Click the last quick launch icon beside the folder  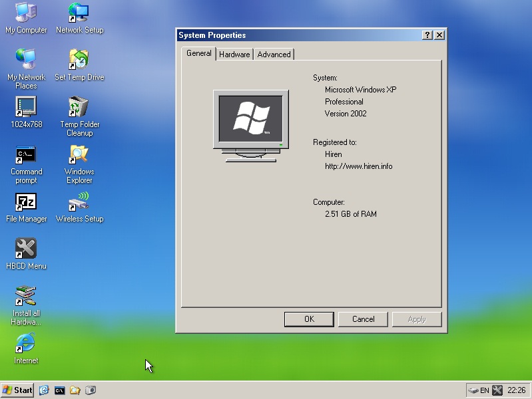[x=91, y=390]
